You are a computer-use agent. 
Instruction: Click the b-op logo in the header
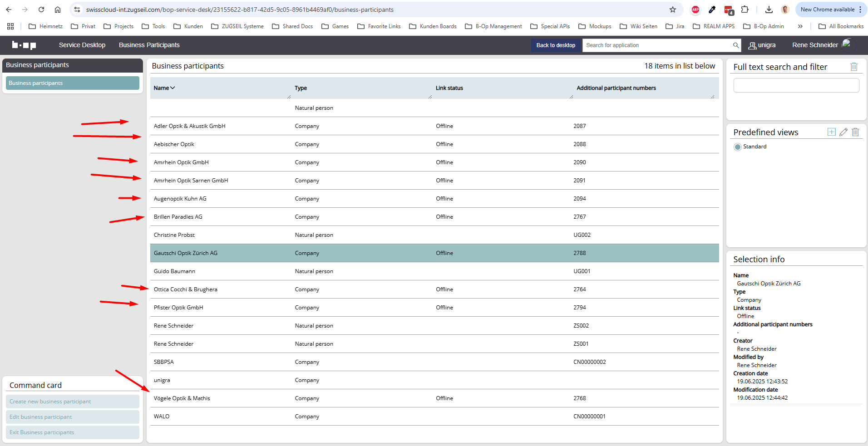point(24,45)
